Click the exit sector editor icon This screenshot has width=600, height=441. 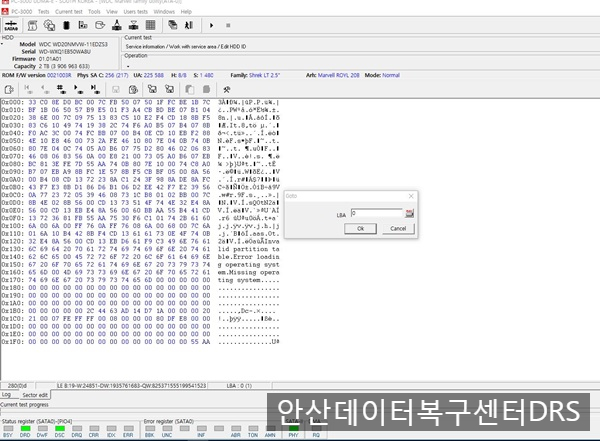pyautogui.click(x=9, y=90)
